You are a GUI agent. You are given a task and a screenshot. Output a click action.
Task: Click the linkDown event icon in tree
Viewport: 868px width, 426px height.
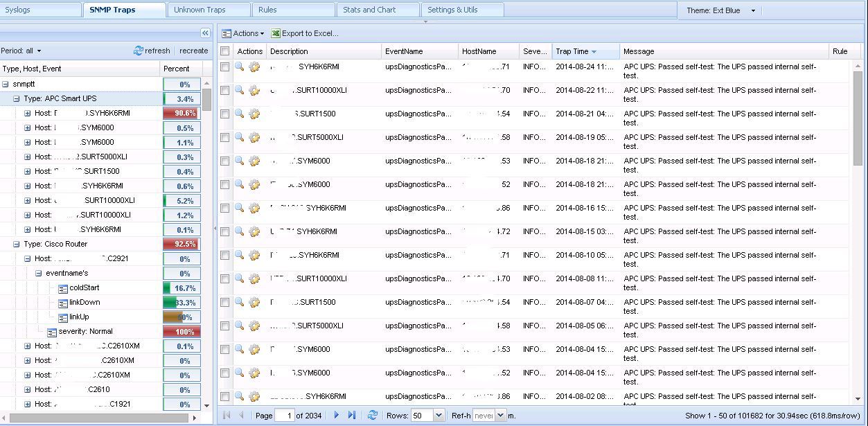click(62, 303)
